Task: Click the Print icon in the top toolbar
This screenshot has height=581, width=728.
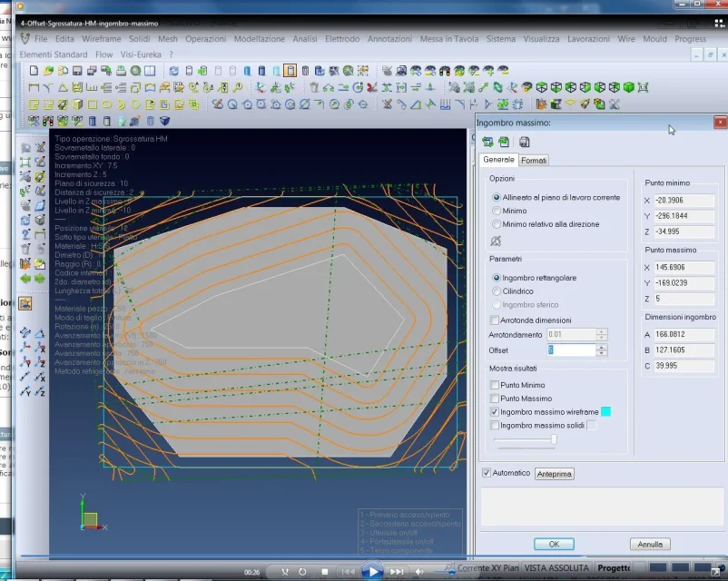Action: 121,71
